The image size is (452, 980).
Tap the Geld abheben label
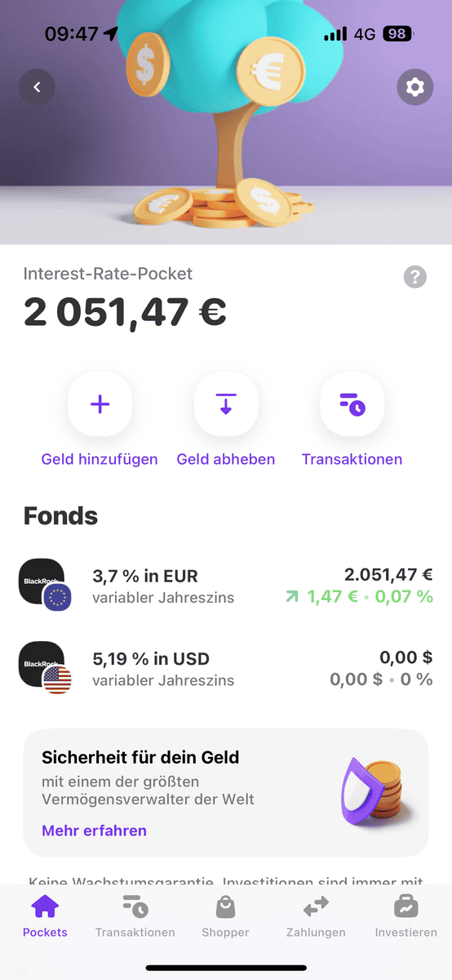point(226,459)
